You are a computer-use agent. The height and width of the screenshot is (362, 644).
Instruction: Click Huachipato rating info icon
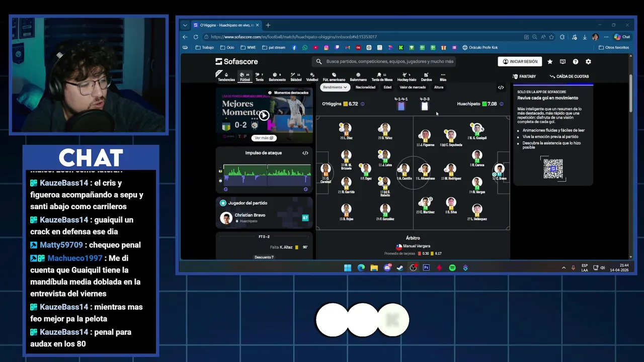(501, 104)
